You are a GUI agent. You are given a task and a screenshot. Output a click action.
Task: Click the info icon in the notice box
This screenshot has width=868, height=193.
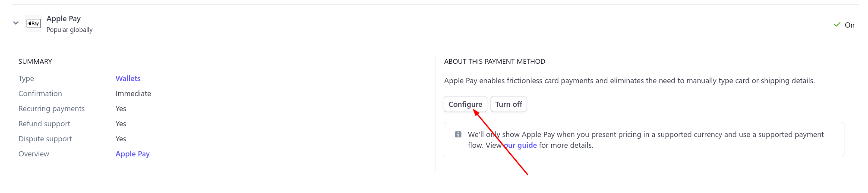point(458,134)
